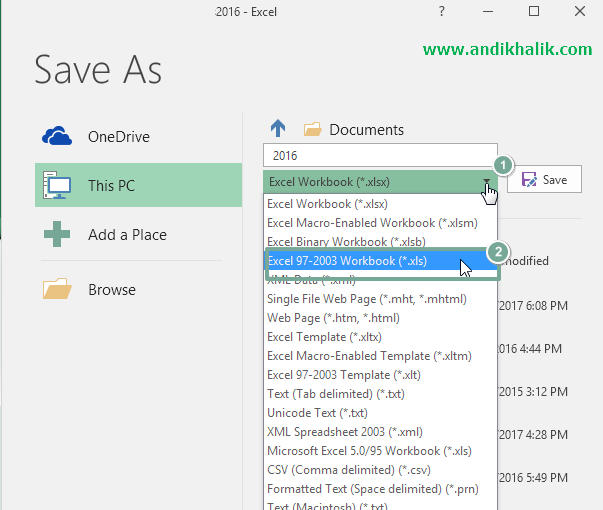The height and width of the screenshot is (510, 603).
Task: Select the This PC location
Action: pyautogui.click(x=138, y=185)
